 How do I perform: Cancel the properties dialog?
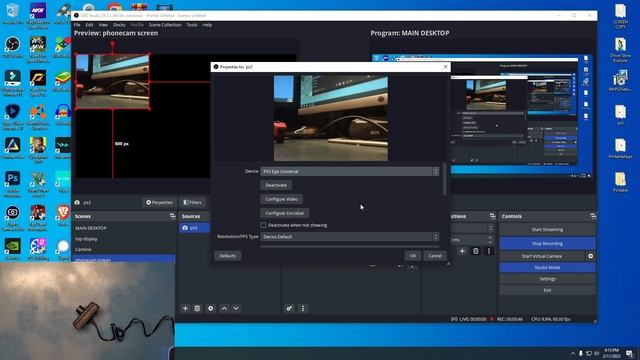point(435,256)
